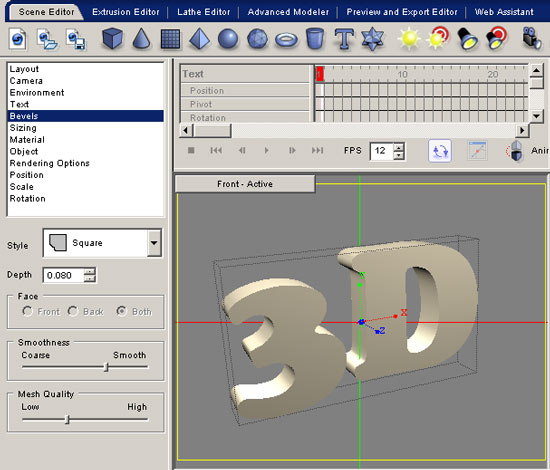This screenshot has width=550, height=470.
Task: Add a spotlight
Action: click(x=467, y=39)
